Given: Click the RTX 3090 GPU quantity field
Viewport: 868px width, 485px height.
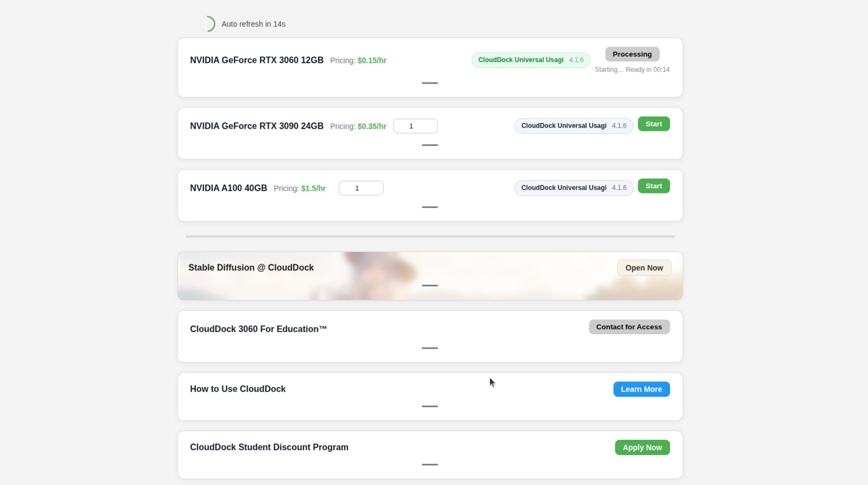Looking at the screenshot, I should (415, 126).
